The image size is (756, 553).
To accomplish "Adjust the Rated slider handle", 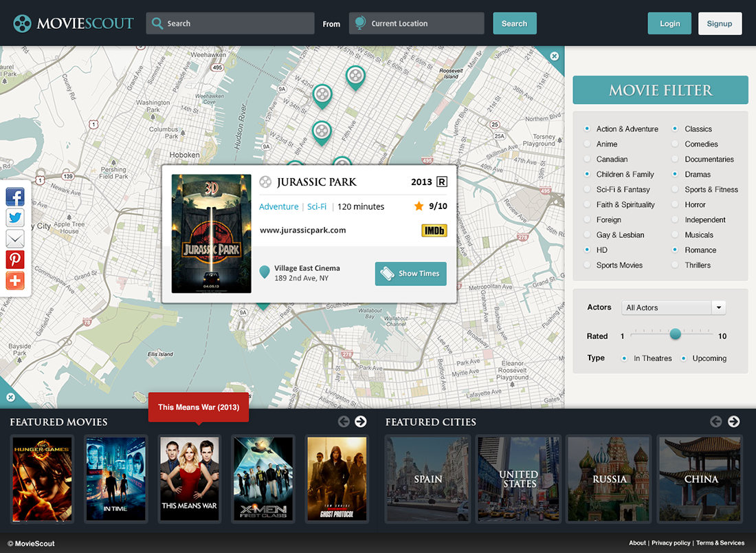I will [x=676, y=334].
